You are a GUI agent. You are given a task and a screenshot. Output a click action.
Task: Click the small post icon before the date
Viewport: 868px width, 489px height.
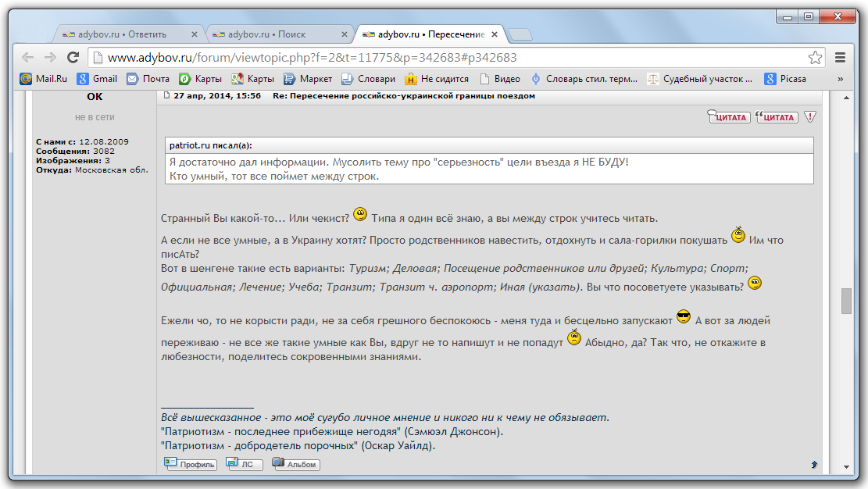point(166,95)
